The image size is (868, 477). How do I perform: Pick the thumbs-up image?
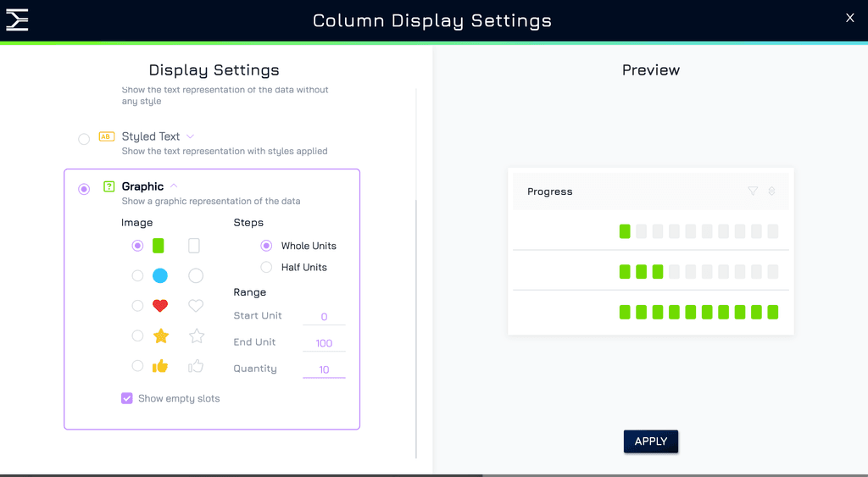pos(160,366)
